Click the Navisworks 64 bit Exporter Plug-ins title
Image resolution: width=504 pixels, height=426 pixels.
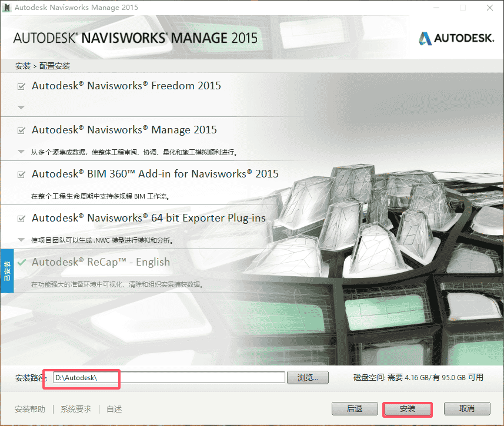coord(149,218)
